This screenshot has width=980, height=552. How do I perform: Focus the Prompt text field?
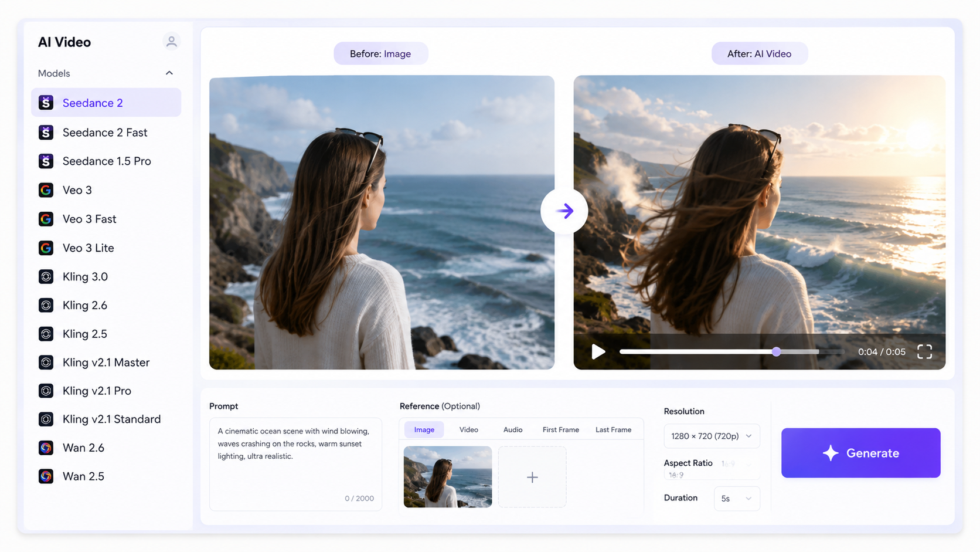(295, 464)
